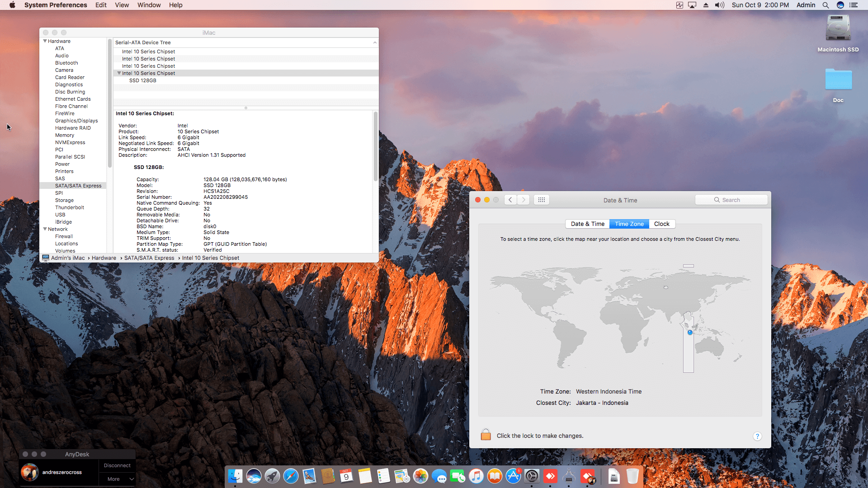Open Closest City menu showing Jakarta - Indonesia
Screen dimensions: 868x488
pos(602,403)
